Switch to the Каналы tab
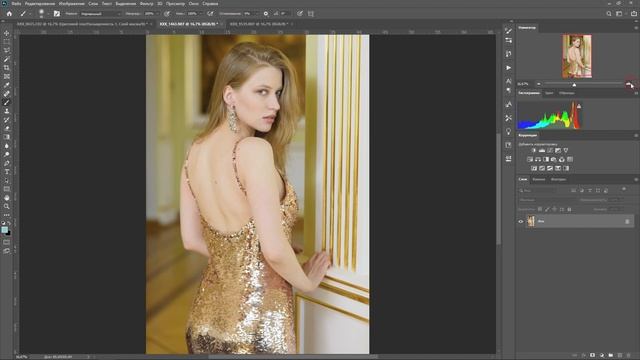Image resolution: width=640 pixels, height=360 pixels. pyautogui.click(x=538, y=179)
